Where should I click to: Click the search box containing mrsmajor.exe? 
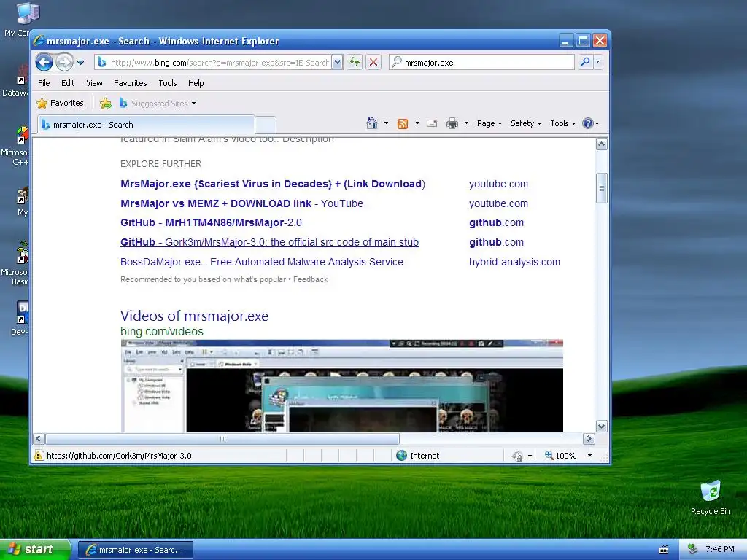tap(481, 63)
